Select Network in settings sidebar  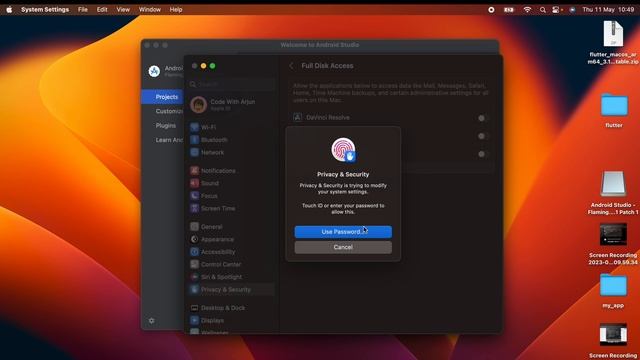click(232, 152)
